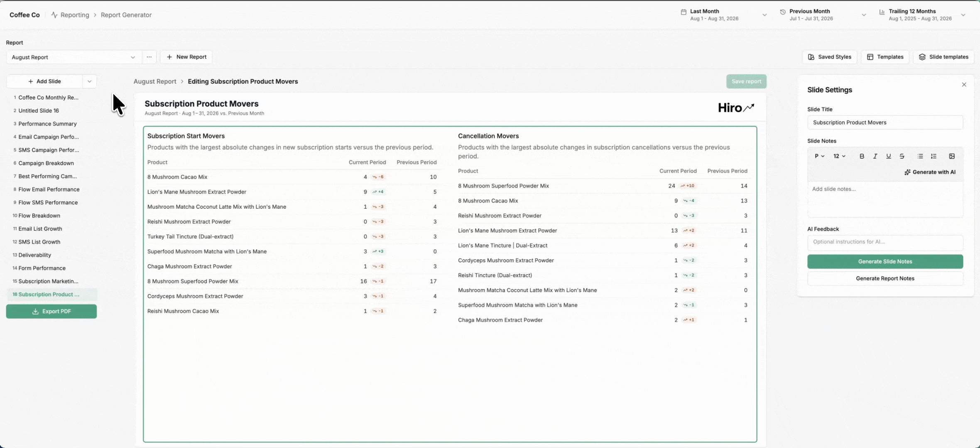The width and height of the screenshot is (980, 448).
Task: Open Saved Styles
Action: point(829,57)
